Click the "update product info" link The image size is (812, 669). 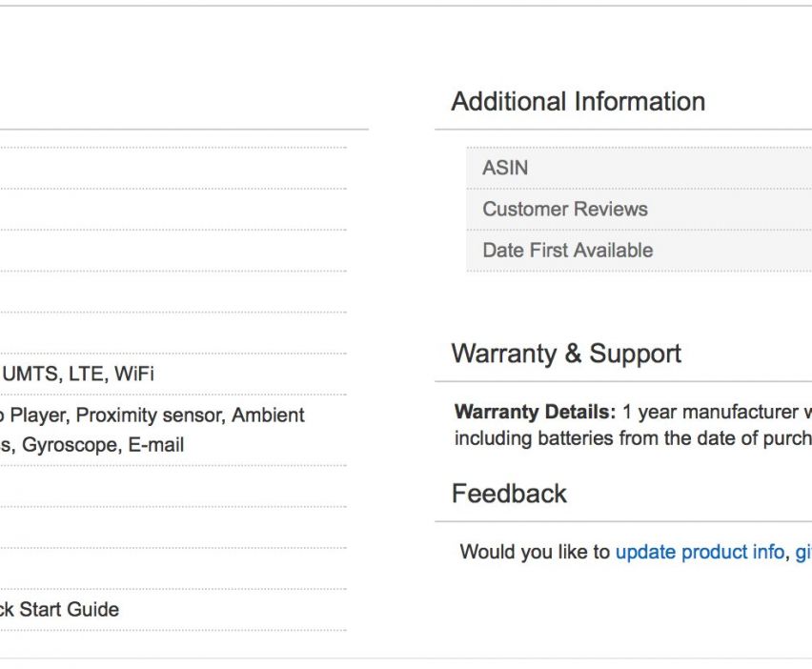pyautogui.click(x=699, y=552)
